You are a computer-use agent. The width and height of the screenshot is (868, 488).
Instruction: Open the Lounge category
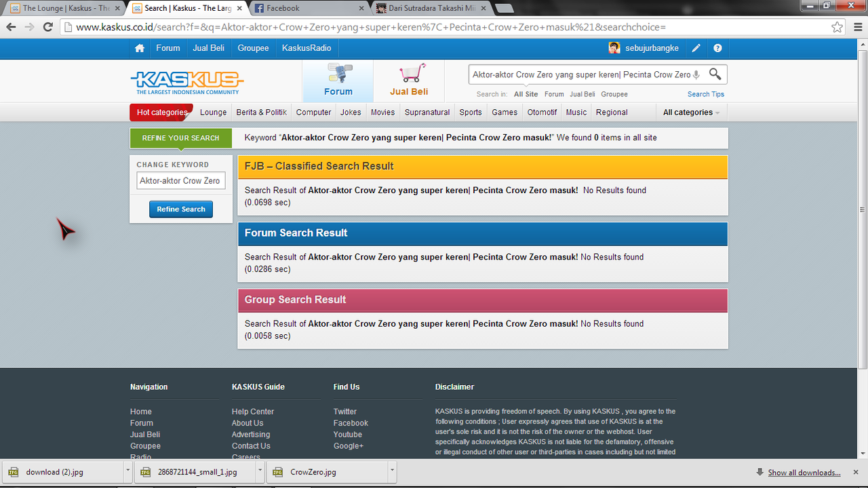tap(213, 113)
